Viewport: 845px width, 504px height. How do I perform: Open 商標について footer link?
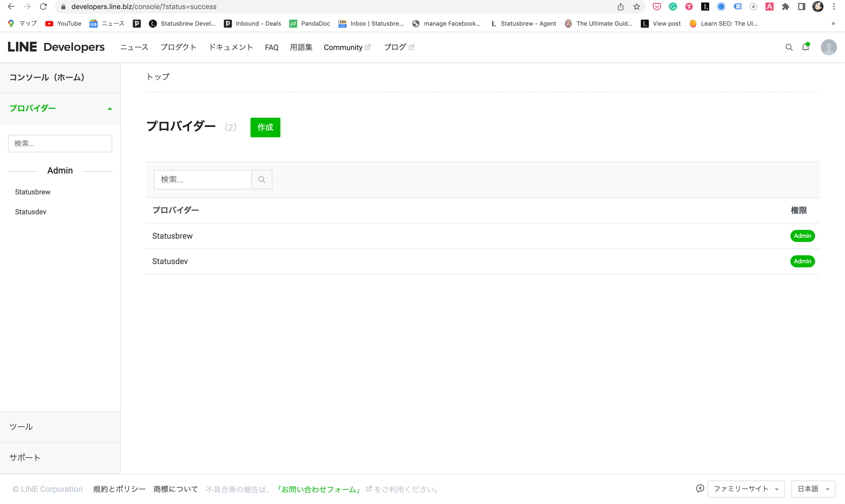tap(176, 489)
